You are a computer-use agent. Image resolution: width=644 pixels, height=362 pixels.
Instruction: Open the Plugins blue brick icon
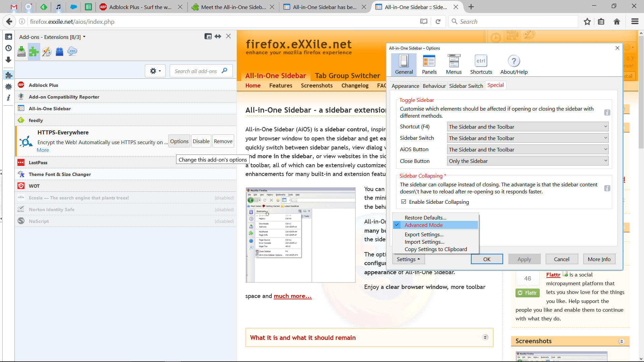(x=59, y=52)
